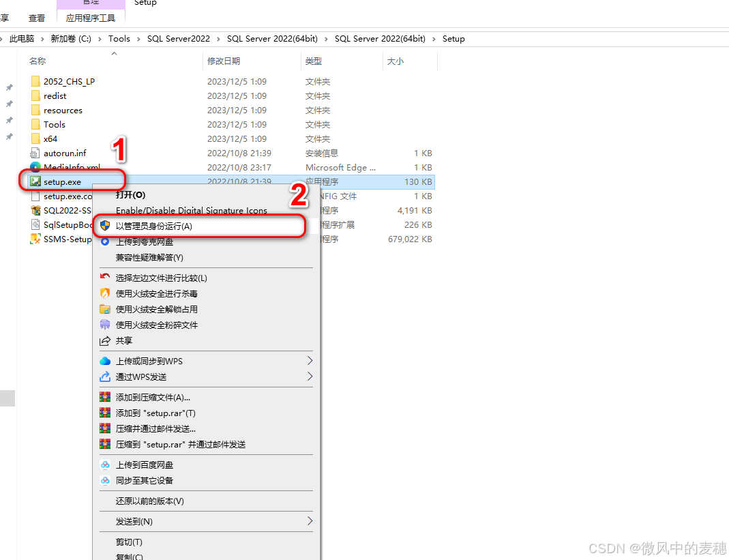Select 选择左边文件进行比较(L)
Image resolution: width=729 pixels, height=560 pixels.
[x=162, y=278]
